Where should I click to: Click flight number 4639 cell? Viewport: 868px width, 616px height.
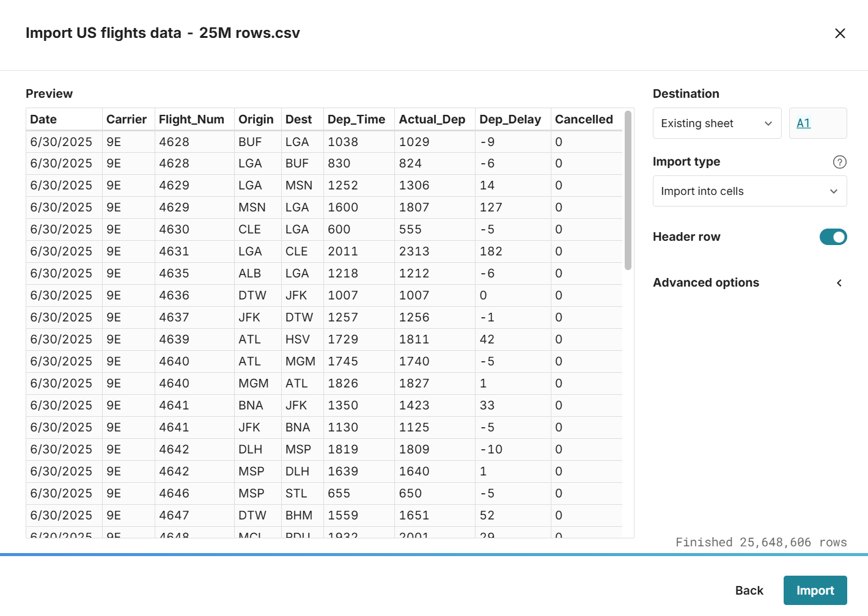pos(194,340)
